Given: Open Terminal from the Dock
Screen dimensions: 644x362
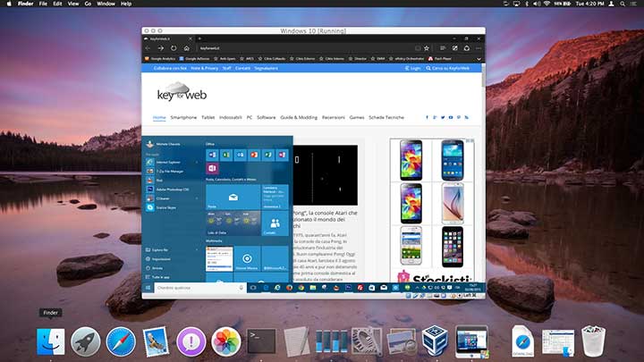Looking at the screenshot, I should 261,341.
